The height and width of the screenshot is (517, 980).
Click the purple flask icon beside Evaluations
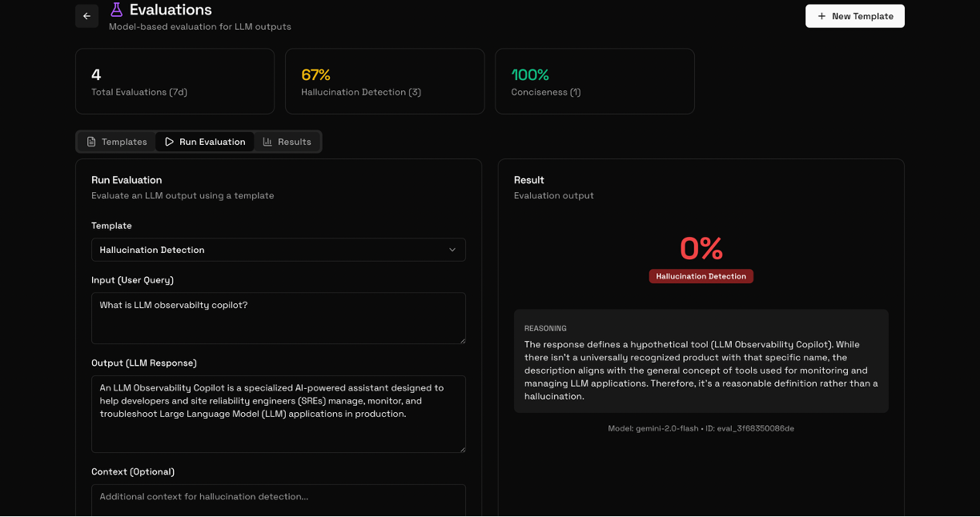(x=117, y=10)
